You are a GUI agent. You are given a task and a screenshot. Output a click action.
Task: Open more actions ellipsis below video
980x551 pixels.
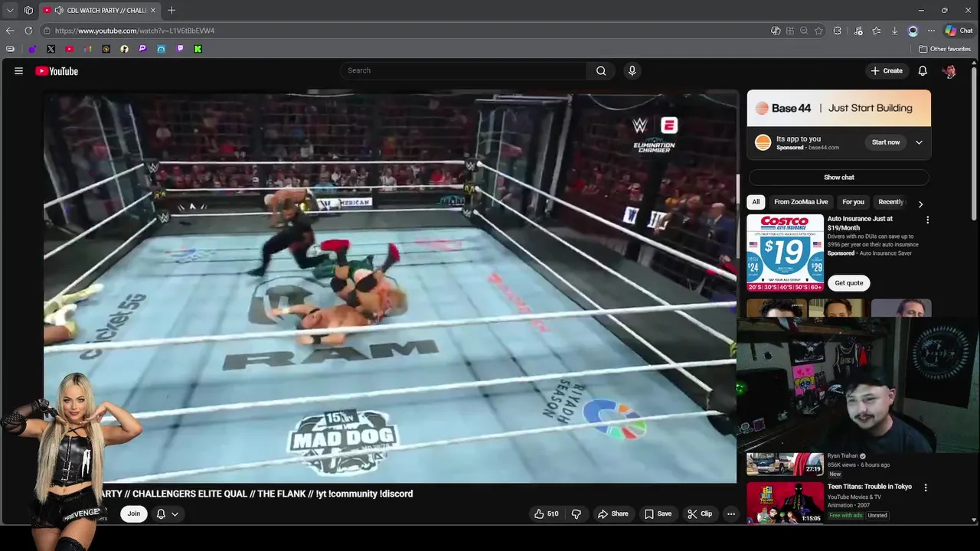(x=731, y=514)
